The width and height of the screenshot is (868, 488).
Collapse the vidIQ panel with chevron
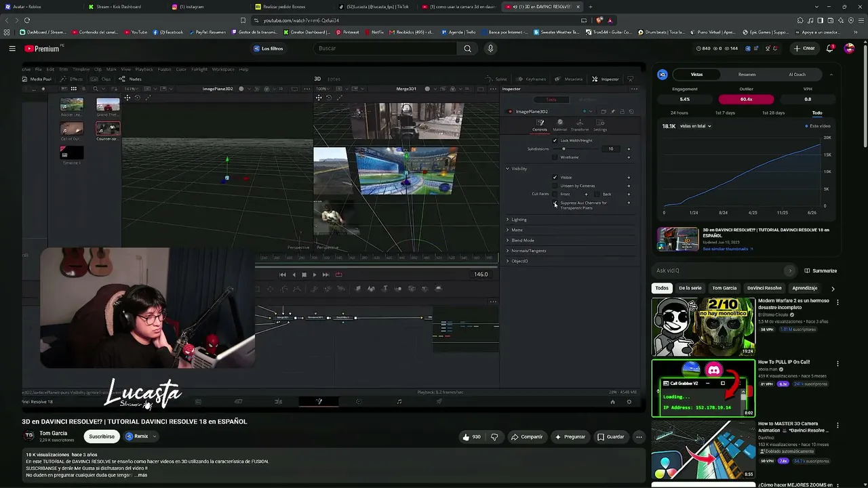[x=831, y=75]
